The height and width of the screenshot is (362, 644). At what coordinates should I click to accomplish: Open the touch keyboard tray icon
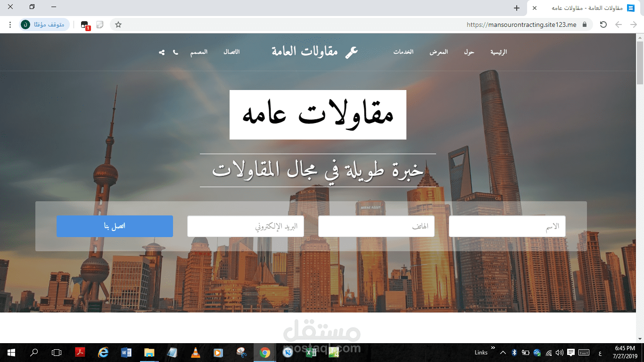[x=584, y=353]
